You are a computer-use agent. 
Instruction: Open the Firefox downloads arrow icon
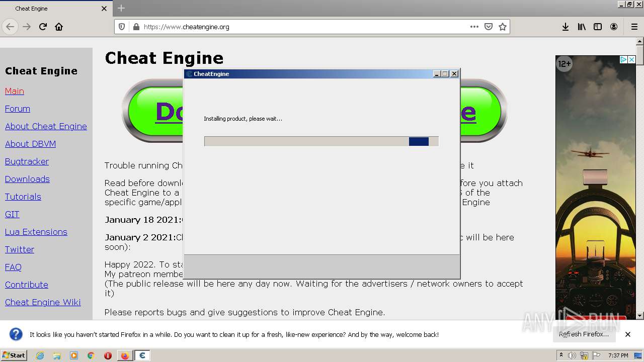click(566, 27)
